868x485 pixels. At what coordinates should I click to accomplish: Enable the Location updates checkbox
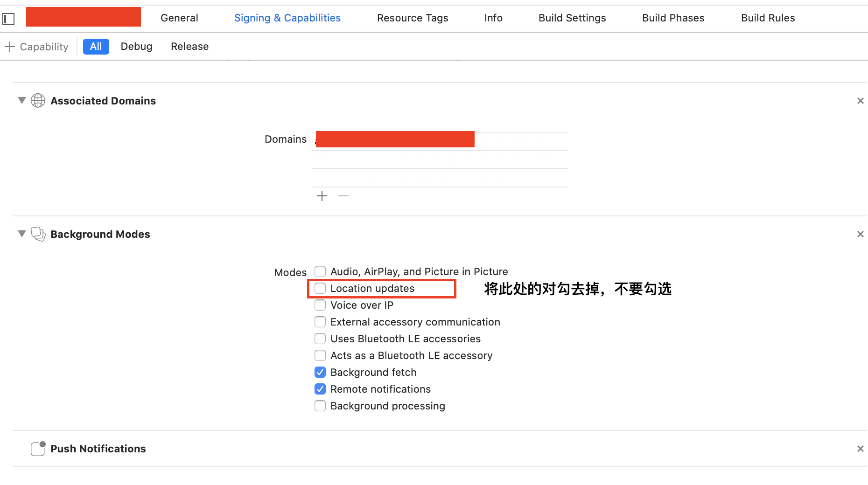tap(320, 288)
